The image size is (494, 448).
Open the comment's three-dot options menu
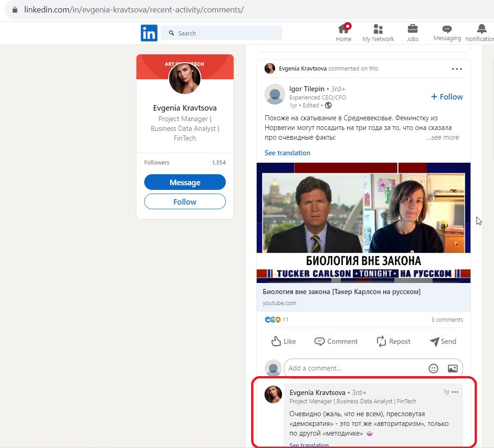coord(455,392)
